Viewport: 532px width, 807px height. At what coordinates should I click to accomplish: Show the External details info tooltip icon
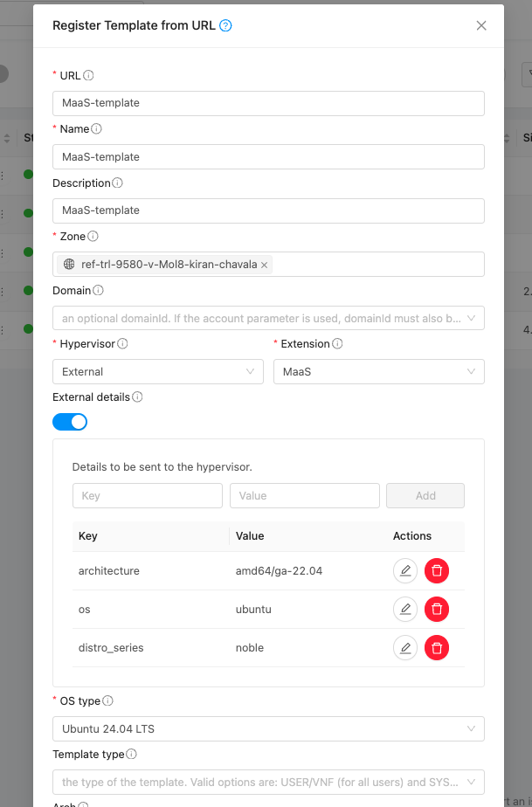click(x=138, y=397)
